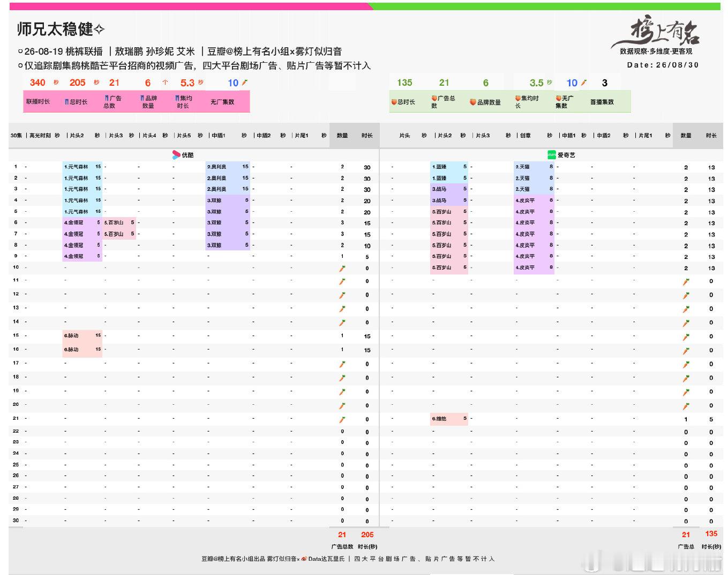728x579 pixels.
Task: Click peach icon beside green 广告总数 label
Action: coord(434,98)
